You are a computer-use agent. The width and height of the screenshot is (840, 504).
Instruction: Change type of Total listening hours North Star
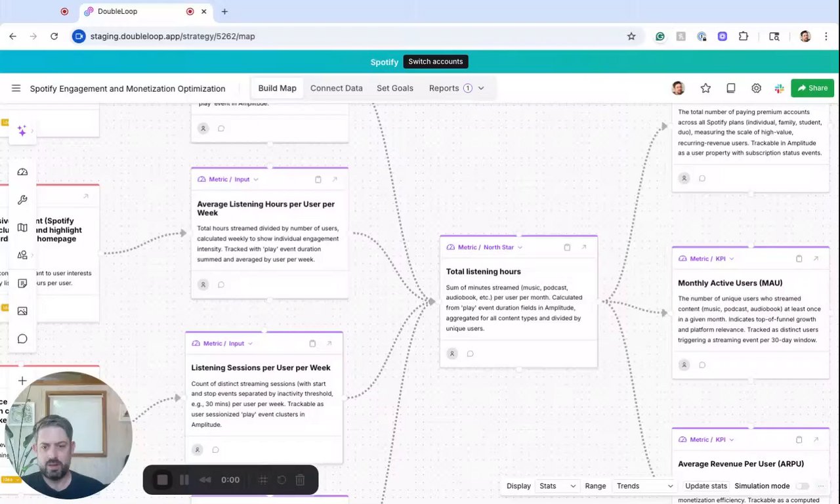(x=503, y=247)
